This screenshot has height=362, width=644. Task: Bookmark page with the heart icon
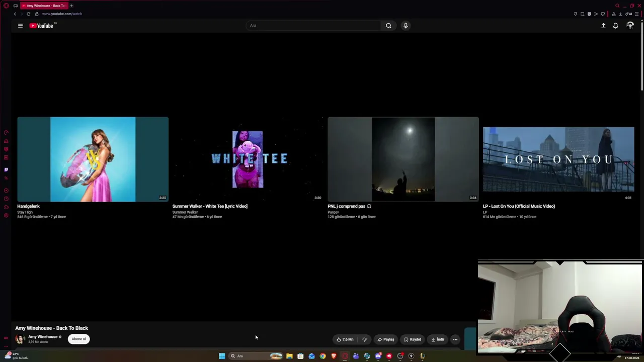(x=603, y=14)
